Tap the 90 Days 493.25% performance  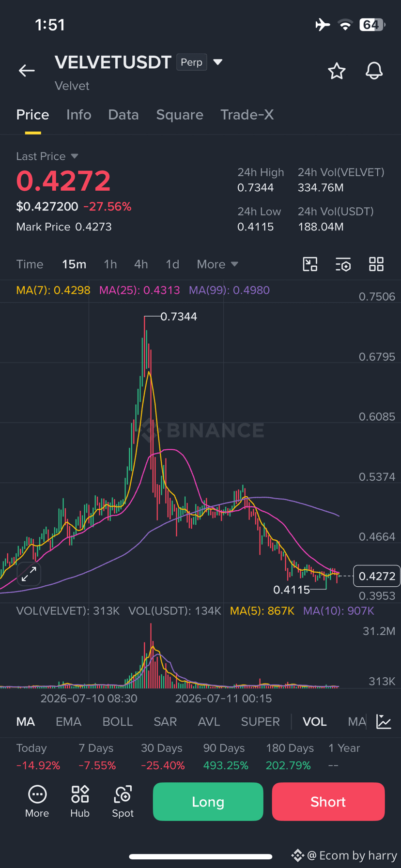pos(226,757)
